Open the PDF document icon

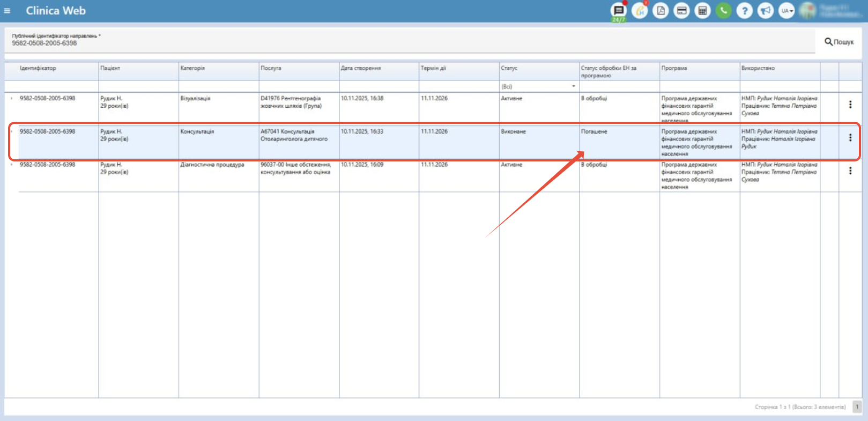[x=661, y=11]
